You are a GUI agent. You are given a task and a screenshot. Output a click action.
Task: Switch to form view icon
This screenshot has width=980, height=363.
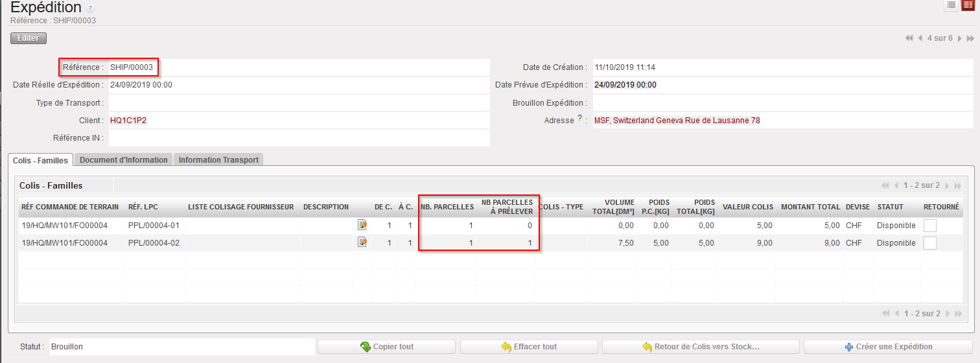(x=968, y=5)
